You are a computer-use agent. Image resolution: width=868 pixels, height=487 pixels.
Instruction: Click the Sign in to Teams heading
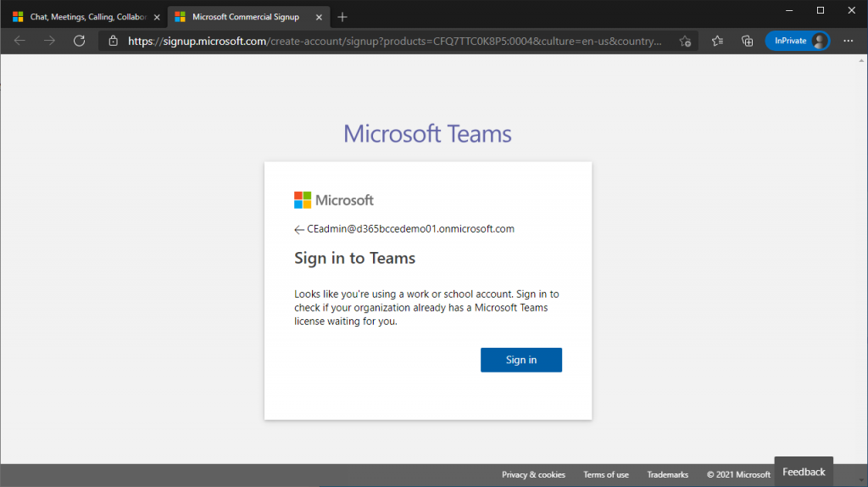[x=355, y=258]
